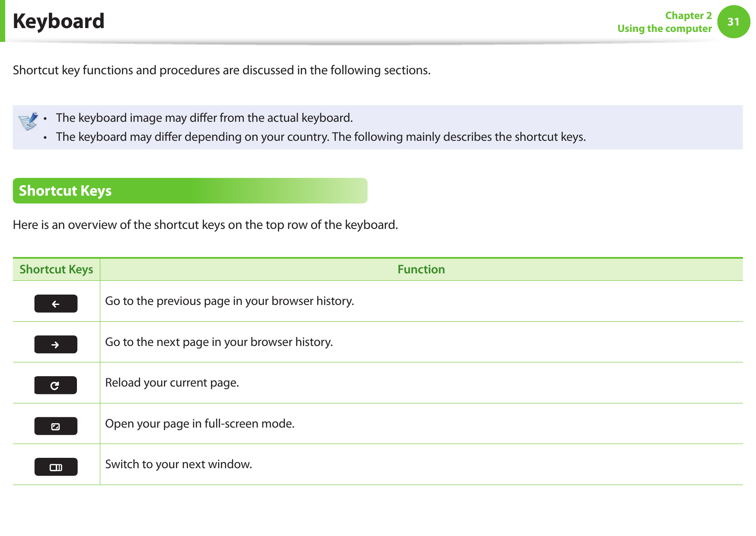Click the Chapter 2 header text
Image resolution: width=756 pixels, height=536 pixels.
(688, 16)
